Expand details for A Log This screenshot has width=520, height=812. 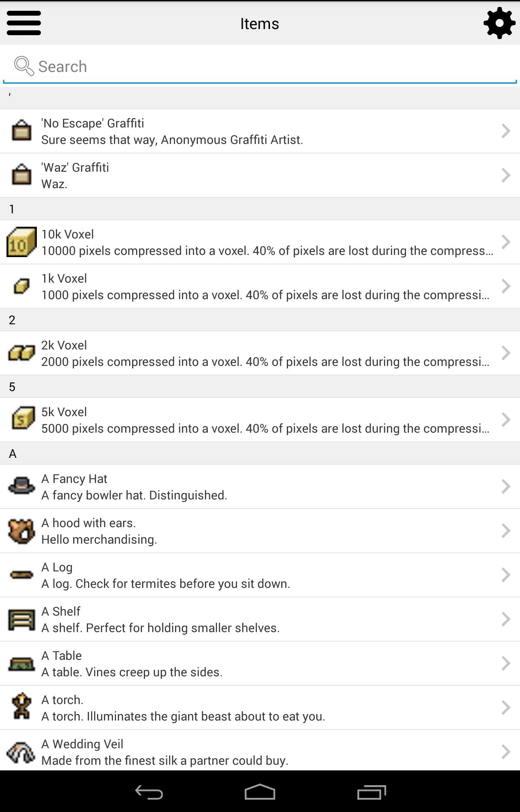point(506,575)
